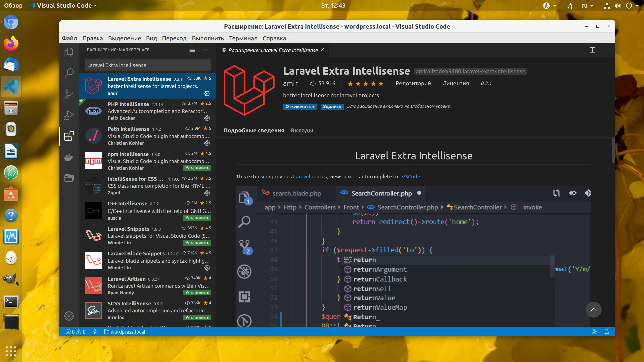This screenshot has height=362, width=644.
Task: Open Visual Studio Code app menu in top bar
Action: [64, 6]
